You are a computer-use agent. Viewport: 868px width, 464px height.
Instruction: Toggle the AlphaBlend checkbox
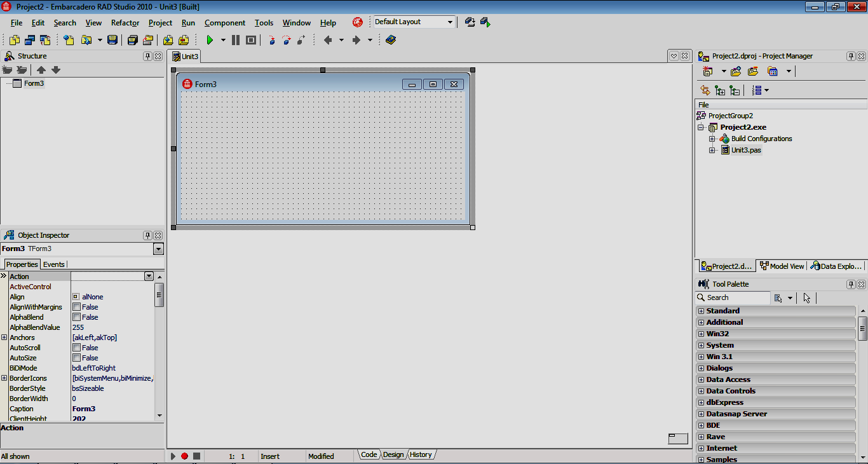[x=76, y=317]
